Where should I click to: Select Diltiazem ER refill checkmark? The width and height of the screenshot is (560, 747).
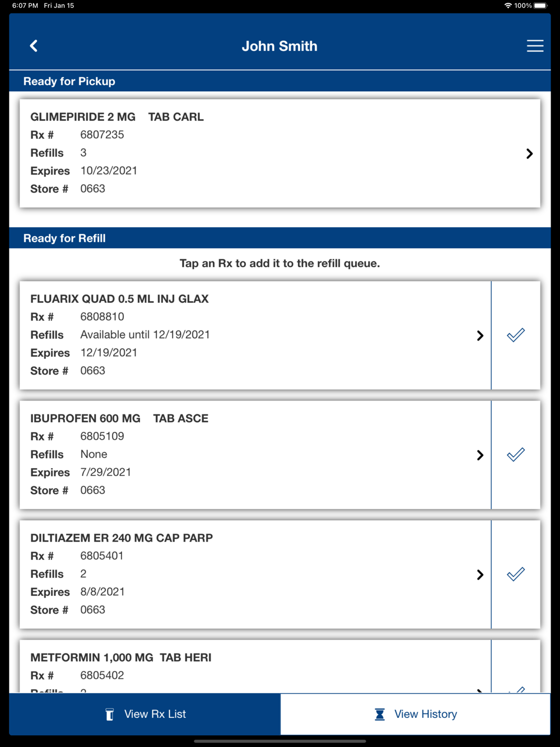[x=516, y=574]
